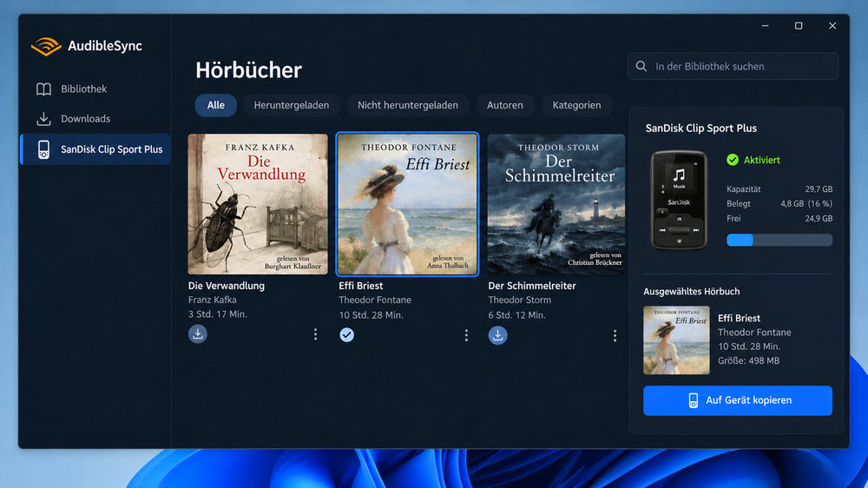Click the Belegt 4,8 GB value
This screenshot has width=868, height=488.
click(806, 203)
